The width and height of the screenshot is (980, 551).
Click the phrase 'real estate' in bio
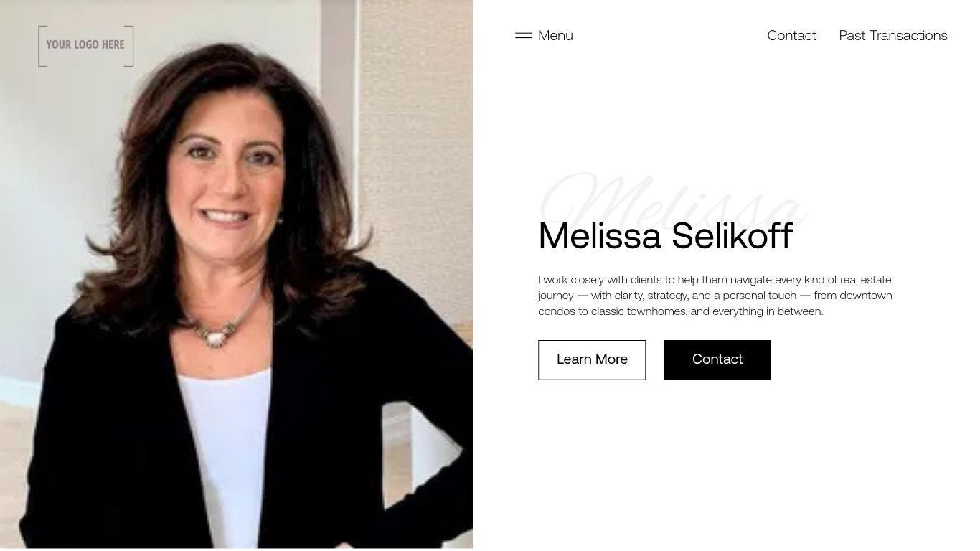point(866,279)
